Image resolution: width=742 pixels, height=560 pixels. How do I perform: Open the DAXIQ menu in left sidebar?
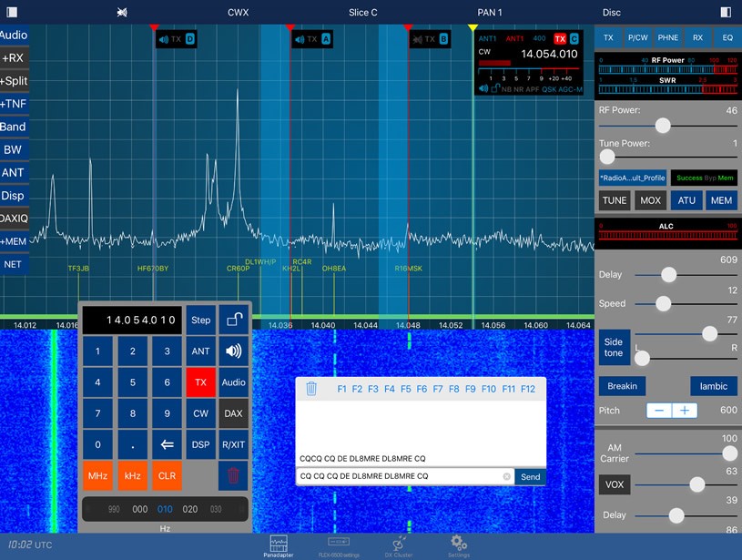14,219
